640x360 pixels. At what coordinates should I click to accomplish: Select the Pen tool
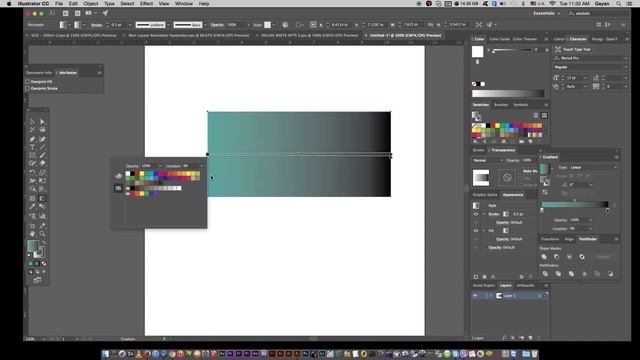(32, 139)
